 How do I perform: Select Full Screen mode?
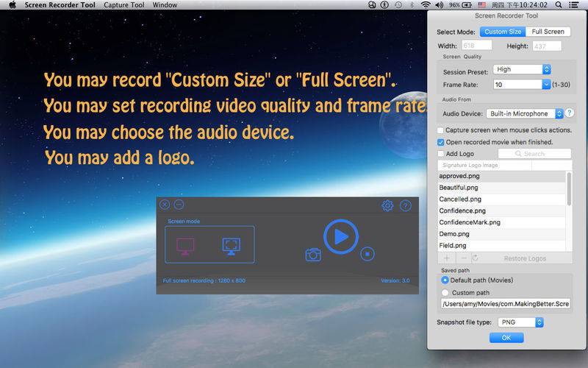point(548,32)
